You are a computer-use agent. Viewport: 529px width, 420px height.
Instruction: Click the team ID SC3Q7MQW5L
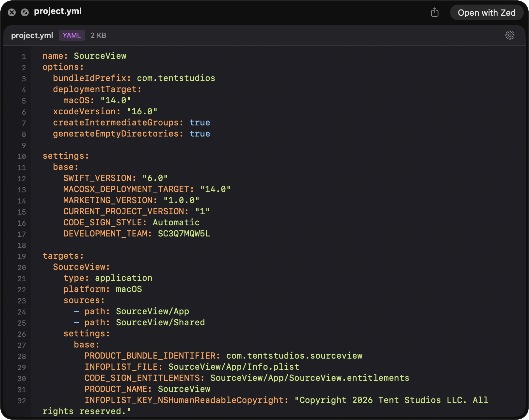(x=184, y=234)
